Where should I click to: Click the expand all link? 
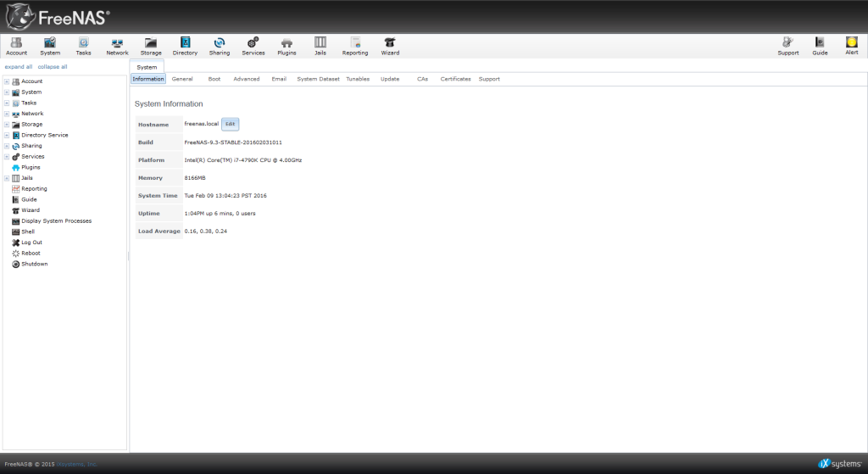pyautogui.click(x=19, y=66)
